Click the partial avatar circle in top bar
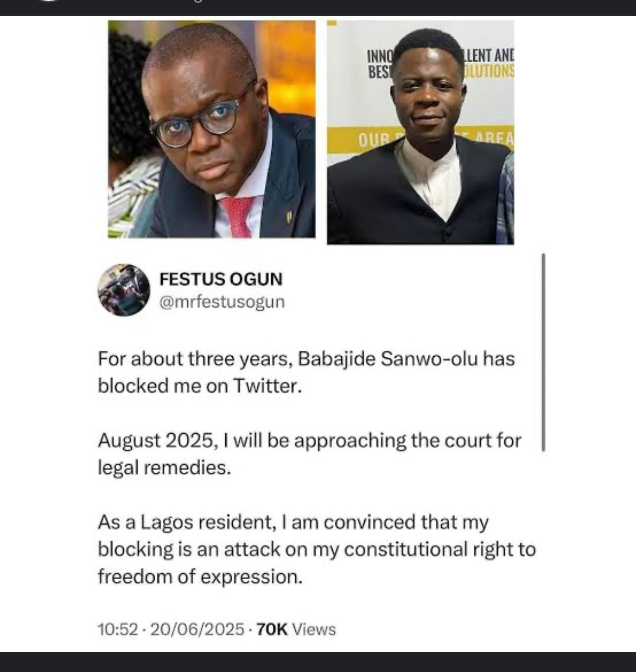This screenshot has width=636, height=672. pyautogui.click(x=48, y=1)
